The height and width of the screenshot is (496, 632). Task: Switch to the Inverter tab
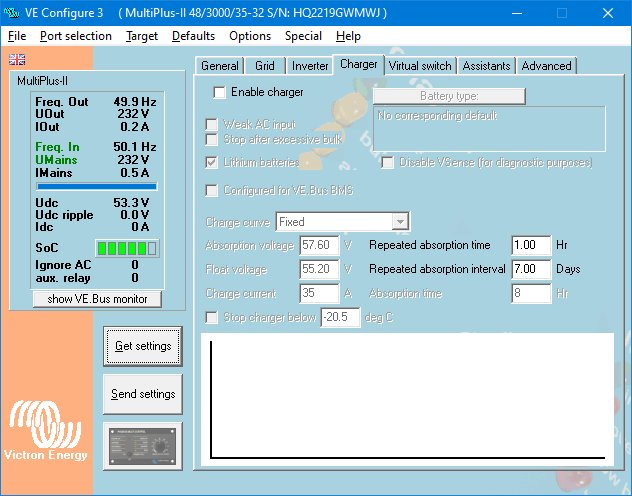point(310,66)
